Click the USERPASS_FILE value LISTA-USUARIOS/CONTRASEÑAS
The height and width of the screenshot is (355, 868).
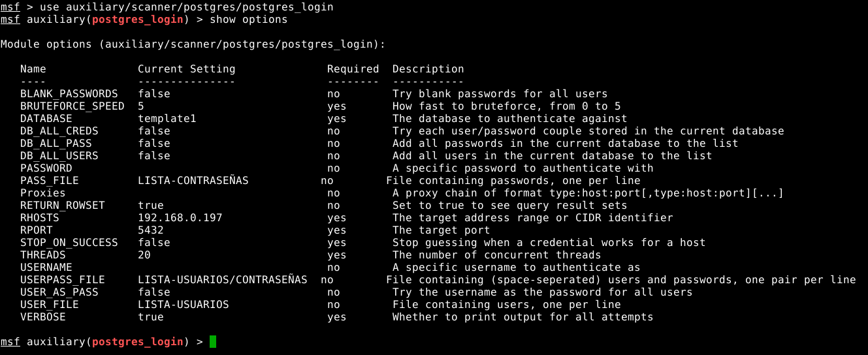coord(223,280)
